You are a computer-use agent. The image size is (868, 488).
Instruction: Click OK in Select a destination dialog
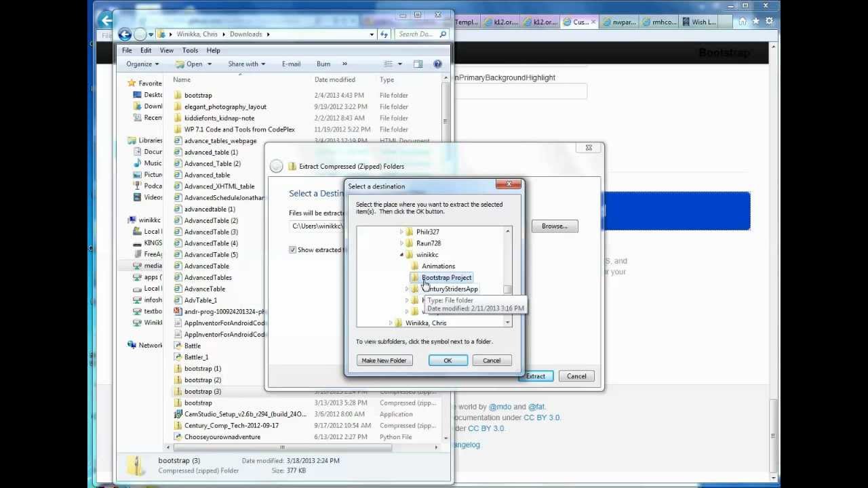[x=448, y=361]
